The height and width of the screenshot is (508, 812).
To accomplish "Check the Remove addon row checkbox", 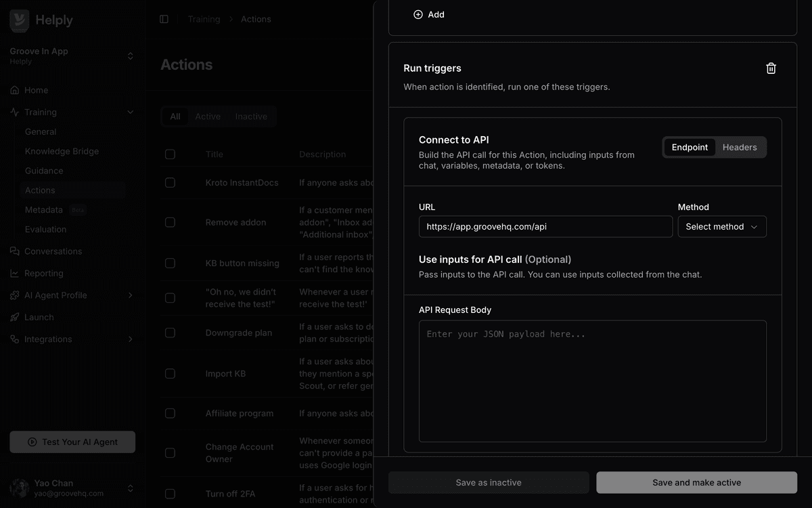I will pyautogui.click(x=170, y=222).
